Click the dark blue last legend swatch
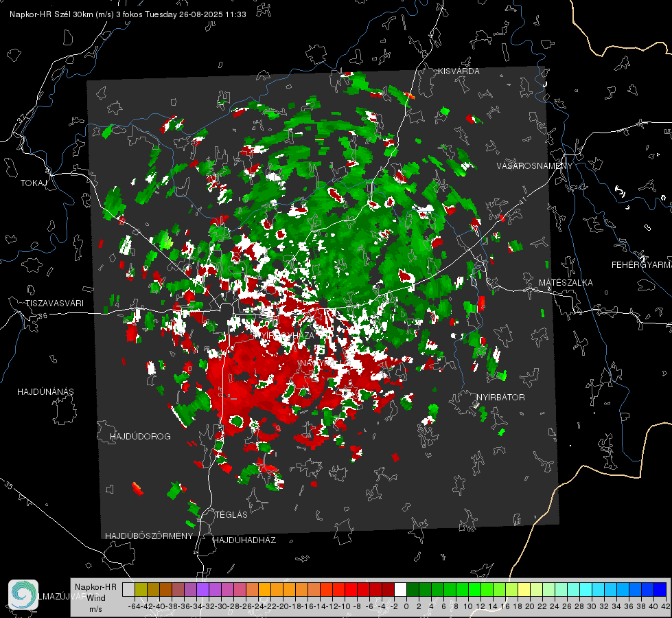The image size is (672, 618). [x=660, y=589]
